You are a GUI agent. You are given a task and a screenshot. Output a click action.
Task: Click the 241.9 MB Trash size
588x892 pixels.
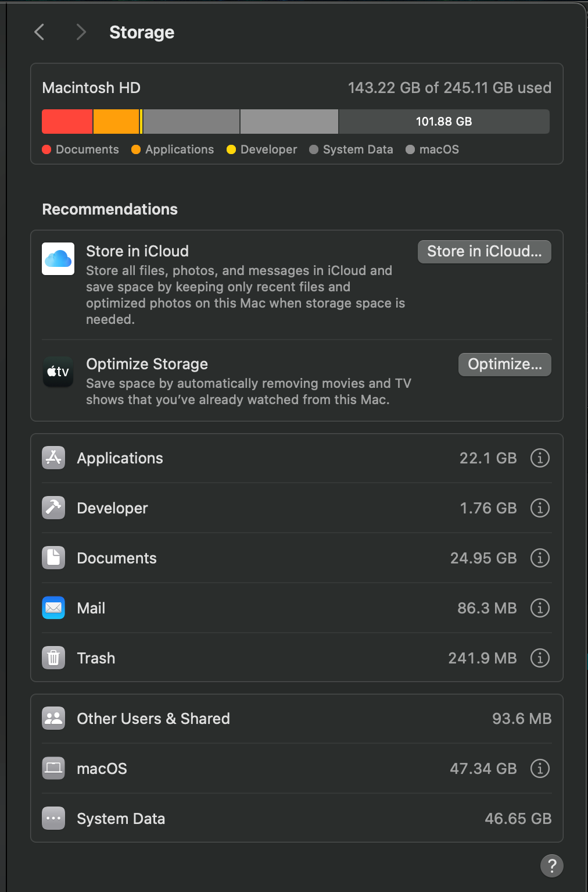click(482, 658)
